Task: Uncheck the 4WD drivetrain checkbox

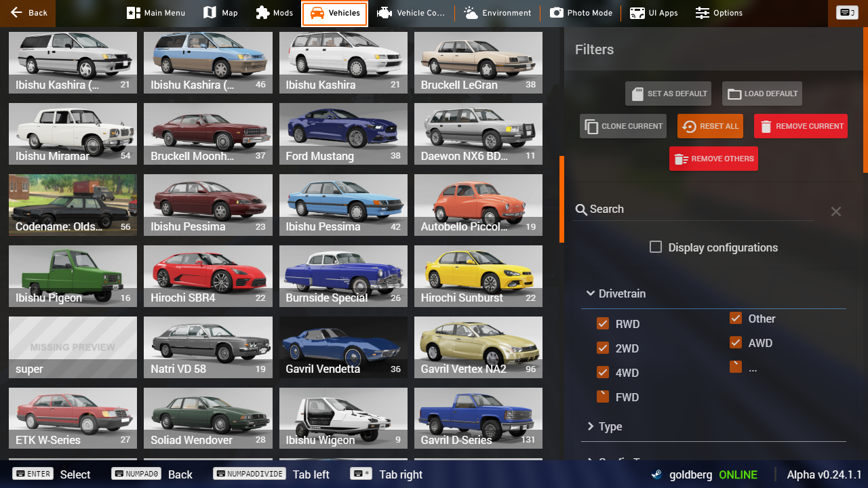Action: [602, 372]
